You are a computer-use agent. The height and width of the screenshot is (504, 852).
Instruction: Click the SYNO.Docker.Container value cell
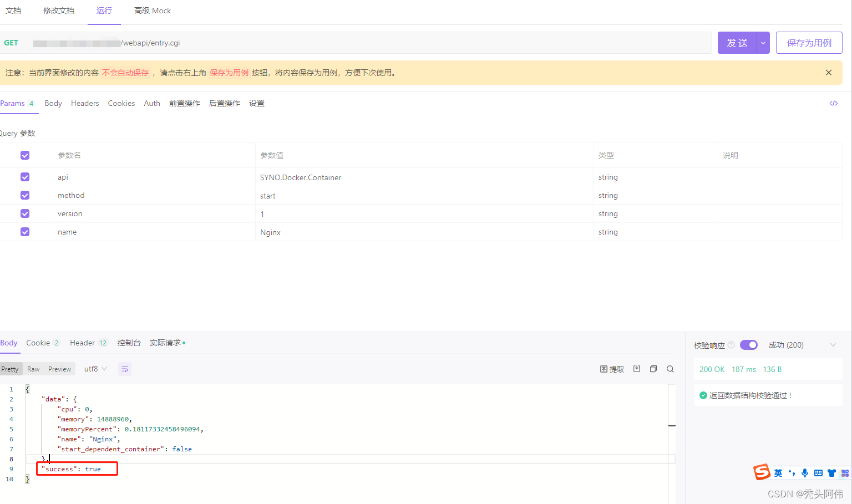424,177
